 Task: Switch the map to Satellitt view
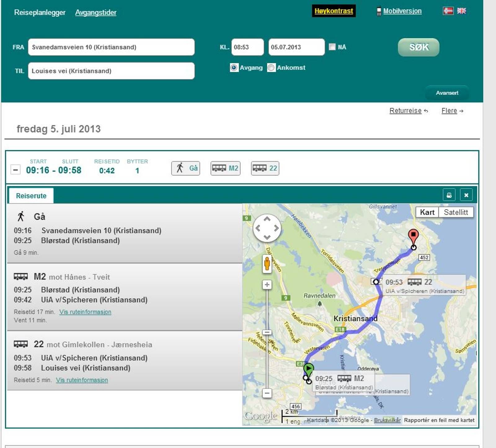(x=456, y=212)
